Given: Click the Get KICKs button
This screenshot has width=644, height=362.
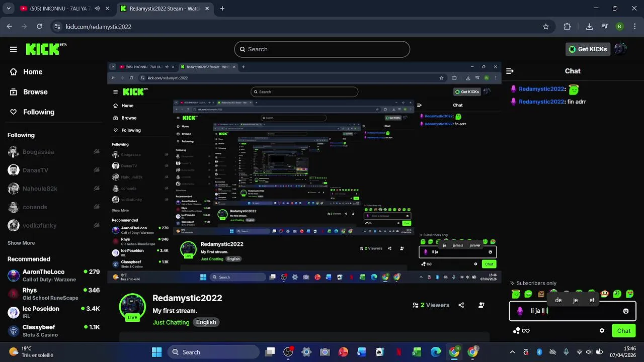Looking at the screenshot, I should 588,49.
